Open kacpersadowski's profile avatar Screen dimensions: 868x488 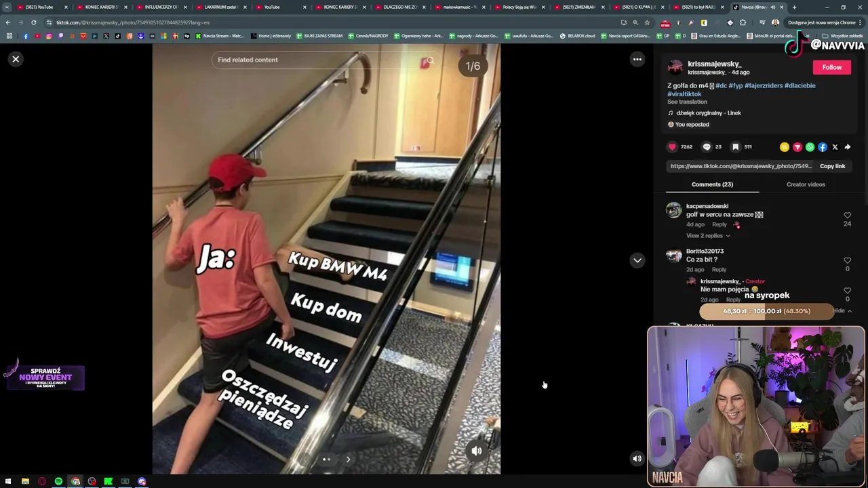tap(673, 210)
